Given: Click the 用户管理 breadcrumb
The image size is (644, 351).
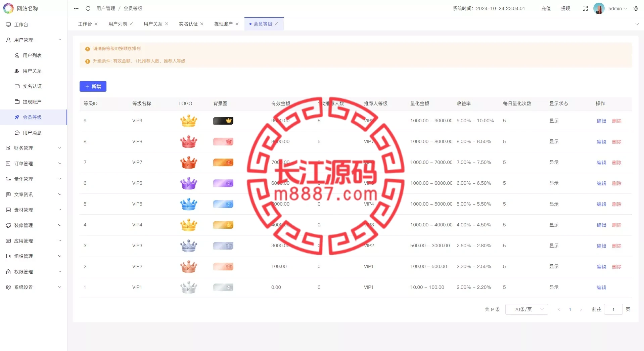Looking at the screenshot, I should coord(106,8).
